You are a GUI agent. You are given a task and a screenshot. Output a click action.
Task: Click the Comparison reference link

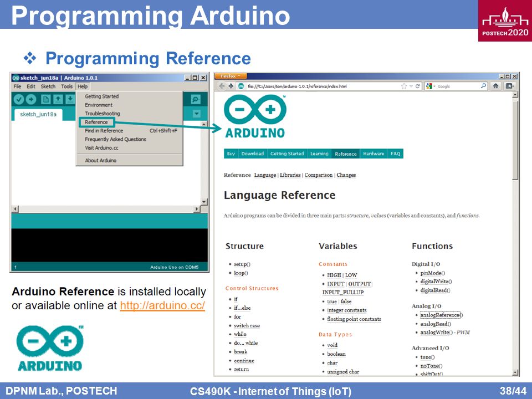318,175
